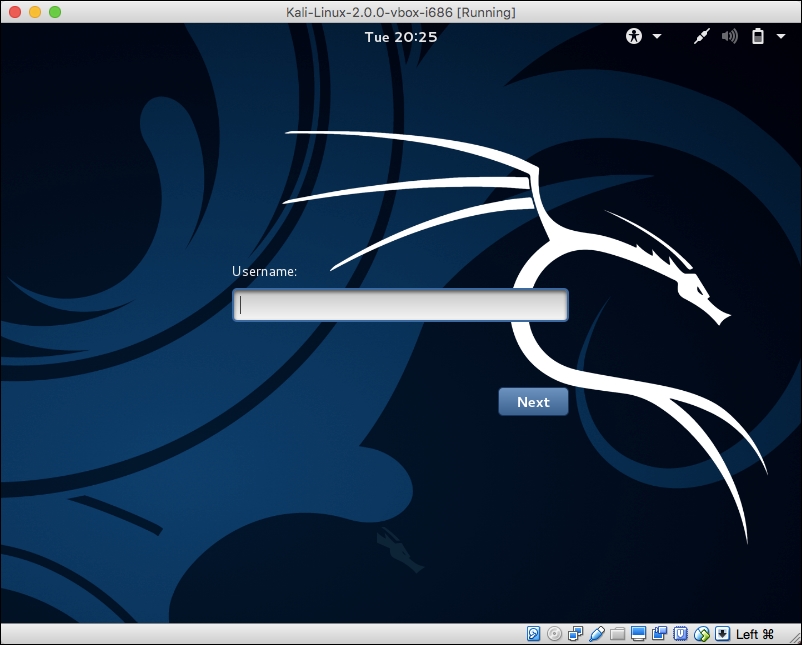Open the display settings indicator

638,634
